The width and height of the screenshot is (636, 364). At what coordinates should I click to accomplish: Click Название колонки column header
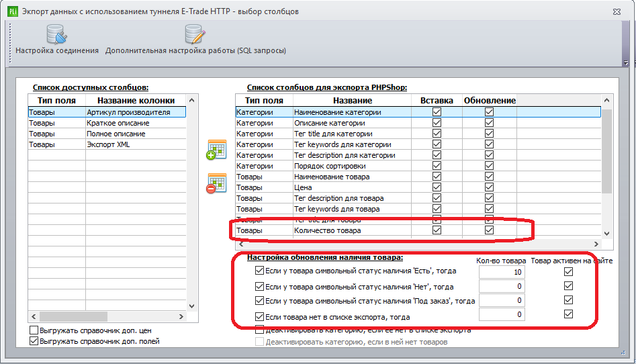point(136,100)
